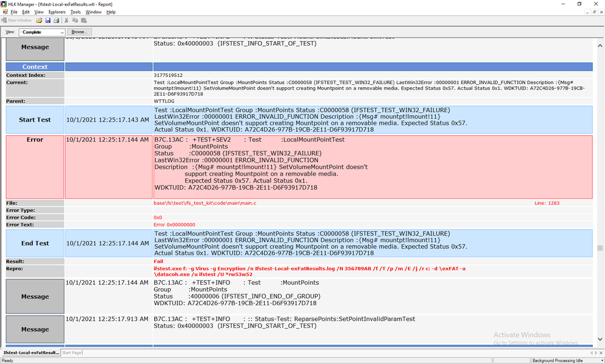Click the Paste clipboard icon
The width and height of the screenshot is (605, 364).
[84, 21]
